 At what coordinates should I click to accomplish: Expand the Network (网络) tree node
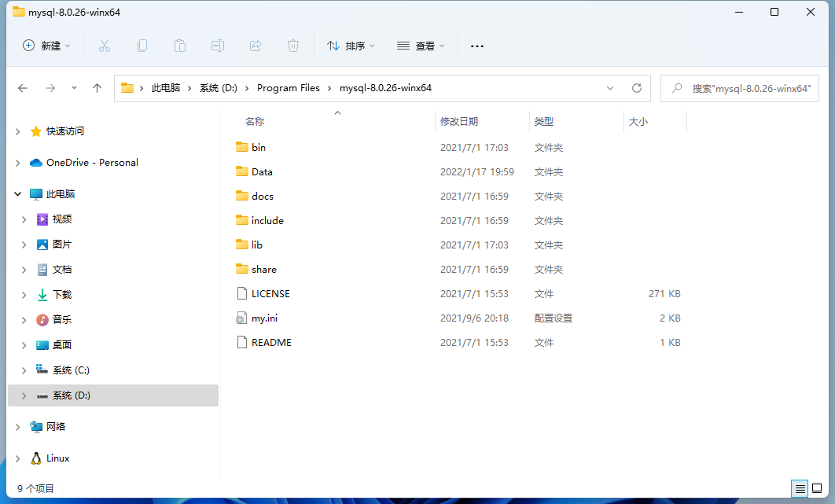click(x=17, y=427)
